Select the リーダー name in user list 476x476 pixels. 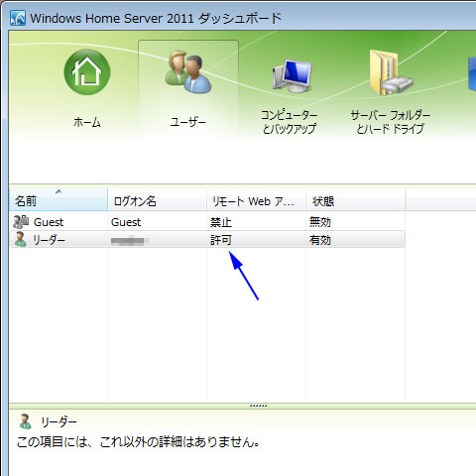(49, 240)
